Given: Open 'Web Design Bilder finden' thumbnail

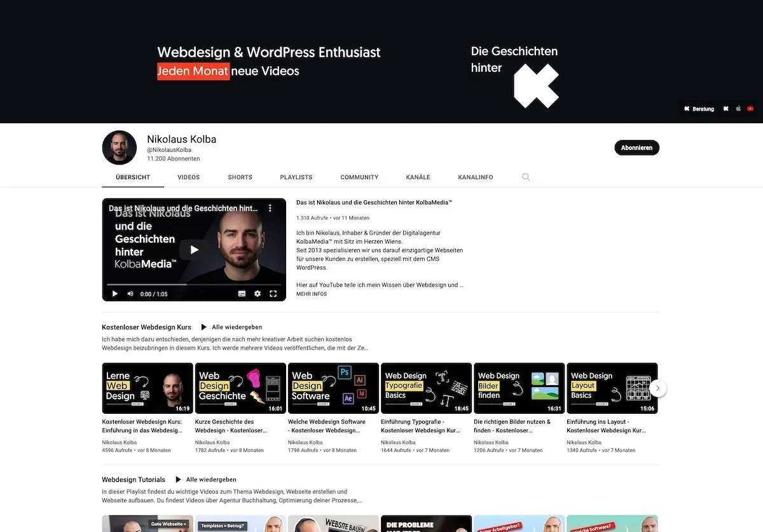Looking at the screenshot, I should point(519,388).
